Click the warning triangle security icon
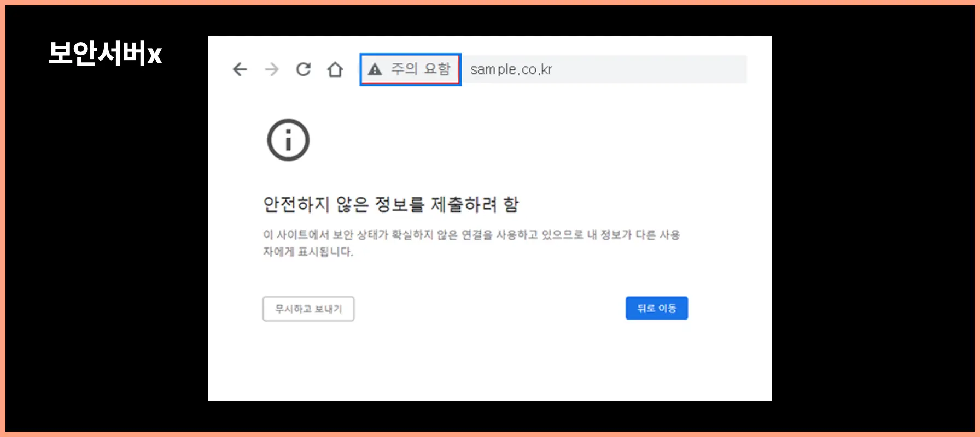The width and height of the screenshot is (980, 437). 375,69
